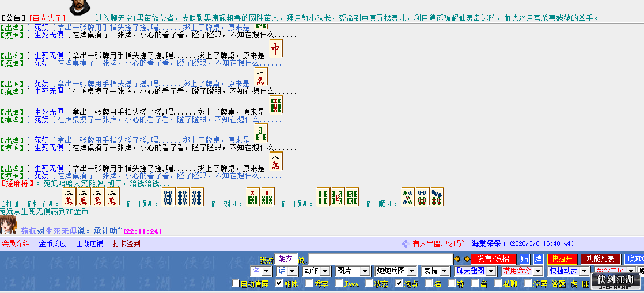This screenshot has width=644, height=293.
Task: Enable the 私聊 private chat checkbox
Action: click(498, 283)
